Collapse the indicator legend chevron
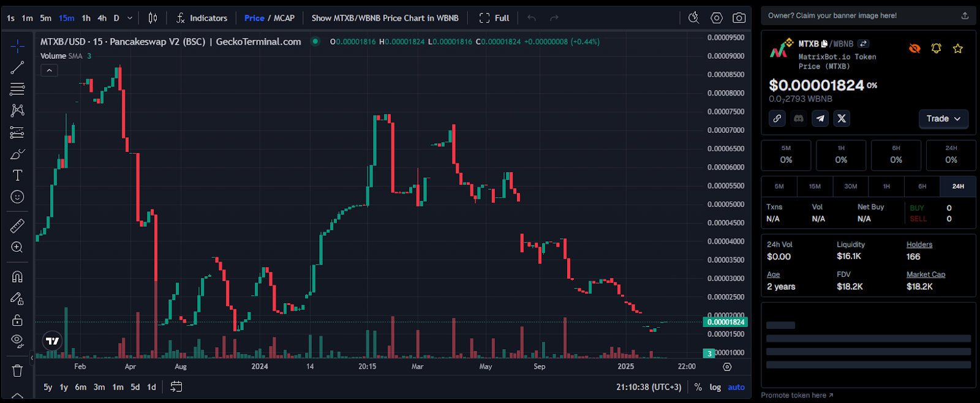 (x=49, y=70)
